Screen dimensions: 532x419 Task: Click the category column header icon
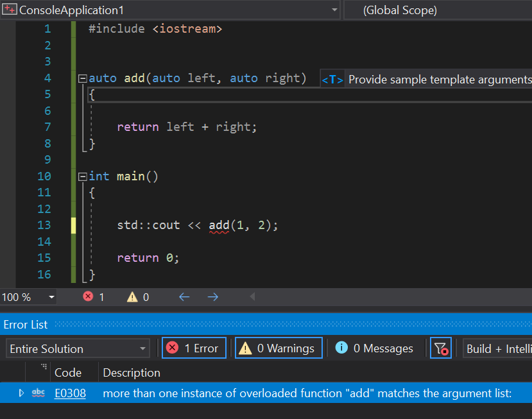44,366
